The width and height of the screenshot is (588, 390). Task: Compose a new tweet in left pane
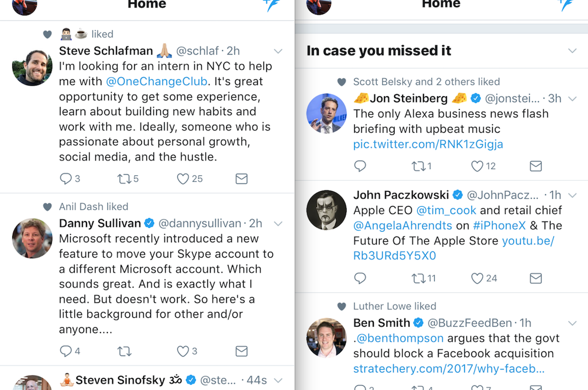tap(271, 5)
